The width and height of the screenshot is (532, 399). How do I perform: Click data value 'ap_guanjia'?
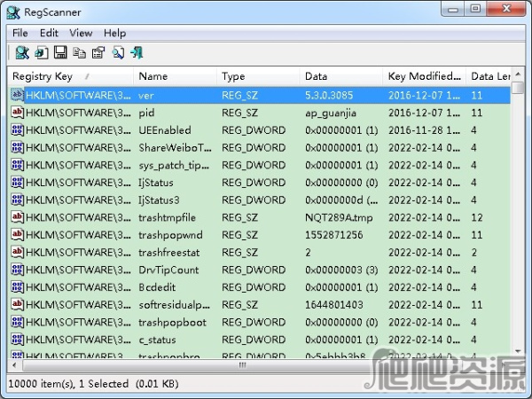point(331,113)
